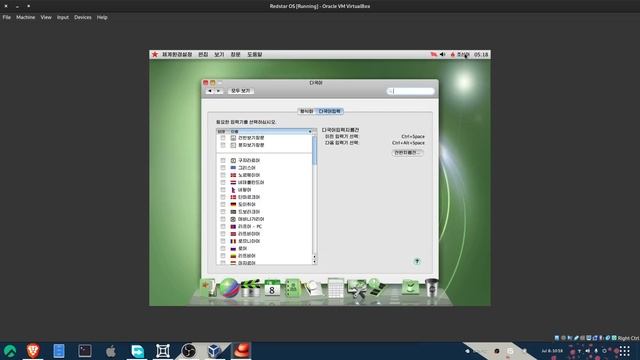Open the 편집 menu
This screenshot has width=640, height=360.
pyautogui.click(x=203, y=54)
